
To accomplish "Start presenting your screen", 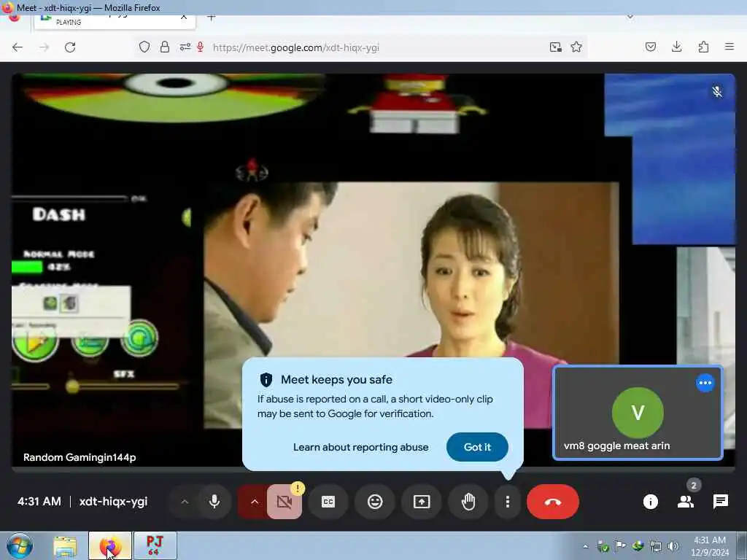I will click(422, 502).
